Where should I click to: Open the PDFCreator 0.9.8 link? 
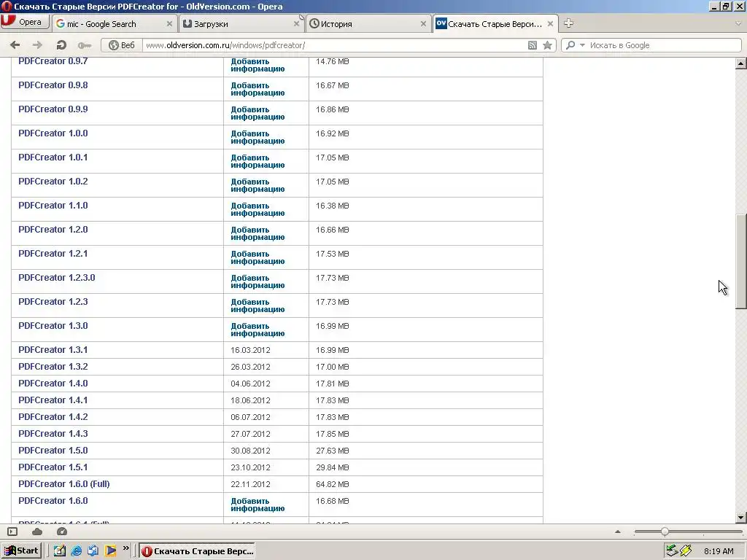(x=53, y=85)
